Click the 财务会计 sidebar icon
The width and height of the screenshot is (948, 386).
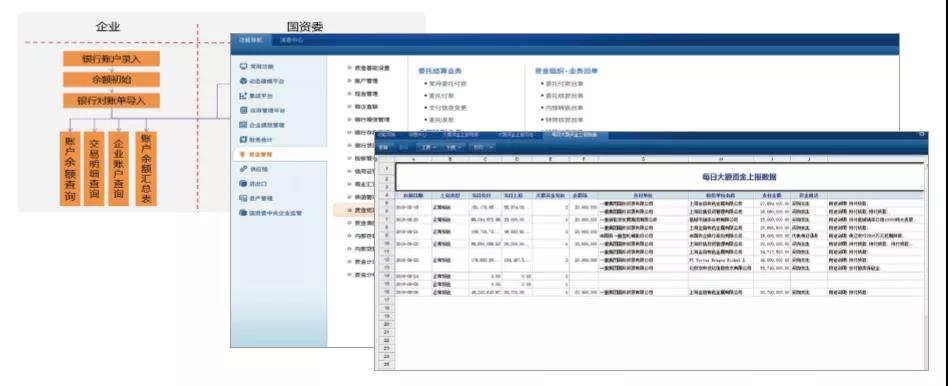244,140
